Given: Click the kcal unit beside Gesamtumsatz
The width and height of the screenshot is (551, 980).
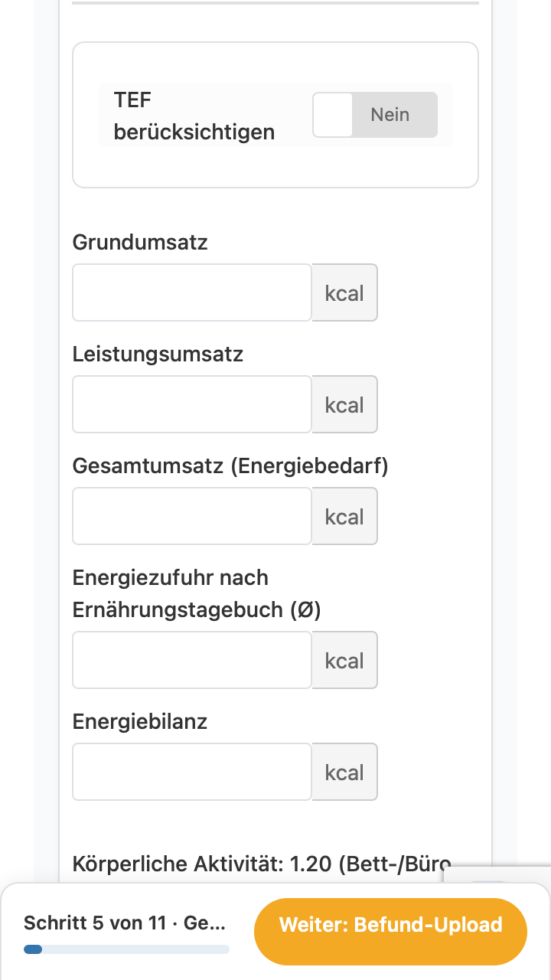Looking at the screenshot, I should pyautogui.click(x=344, y=516).
